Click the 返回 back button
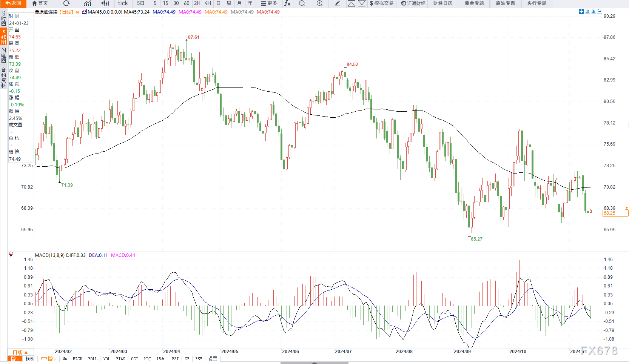Image resolution: width=629 pixels, height=364 pixels. (13, 3)
